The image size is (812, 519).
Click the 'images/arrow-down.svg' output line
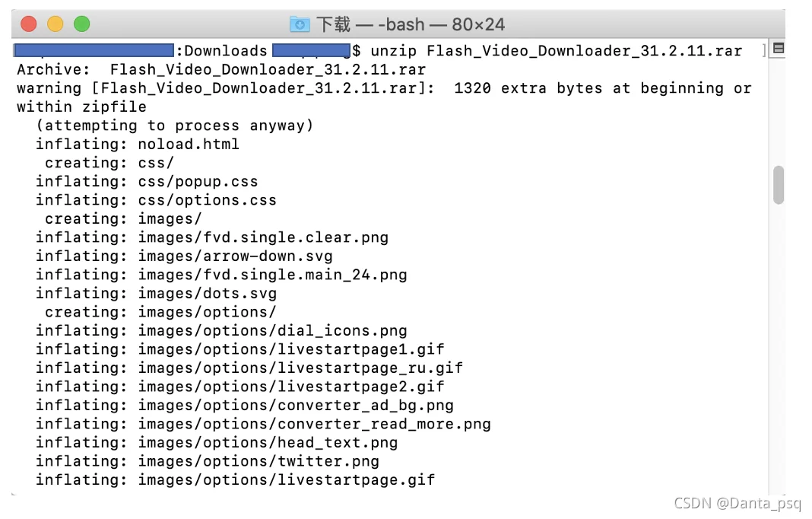click(x=184, y=256)
